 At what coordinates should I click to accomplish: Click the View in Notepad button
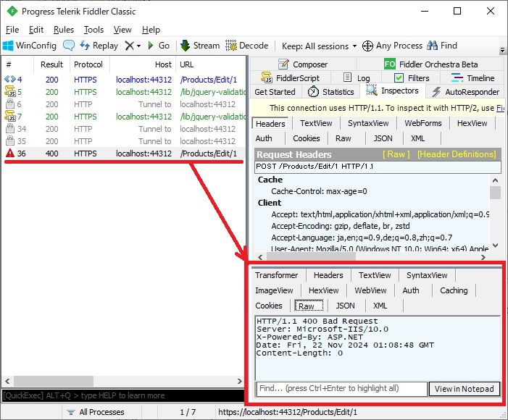[465, 389]
